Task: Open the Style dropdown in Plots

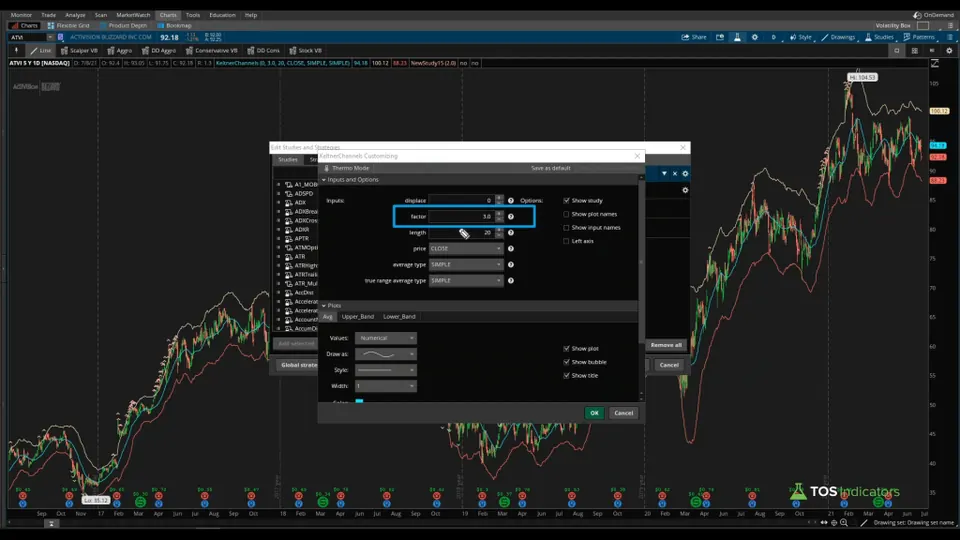Action: [386, 370]
